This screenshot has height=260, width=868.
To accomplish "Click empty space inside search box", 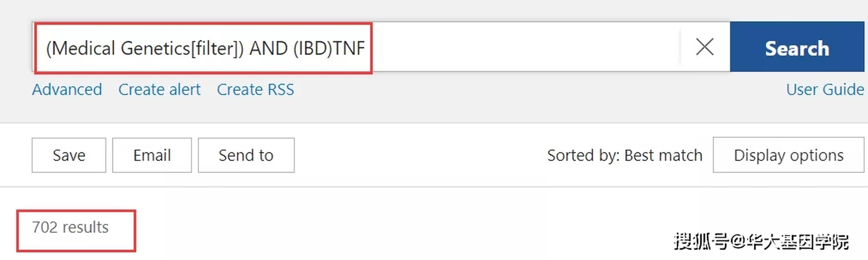I will tap(526, 47).
